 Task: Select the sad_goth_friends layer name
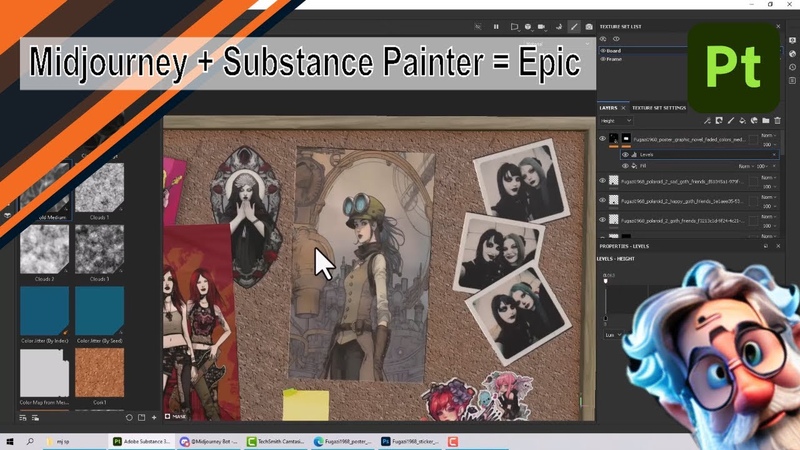click(682, 181)
